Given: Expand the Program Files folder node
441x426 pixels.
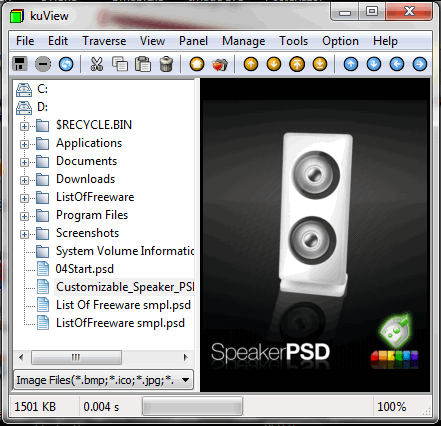Looking at the screenshot, I should (x=24, y=216).
